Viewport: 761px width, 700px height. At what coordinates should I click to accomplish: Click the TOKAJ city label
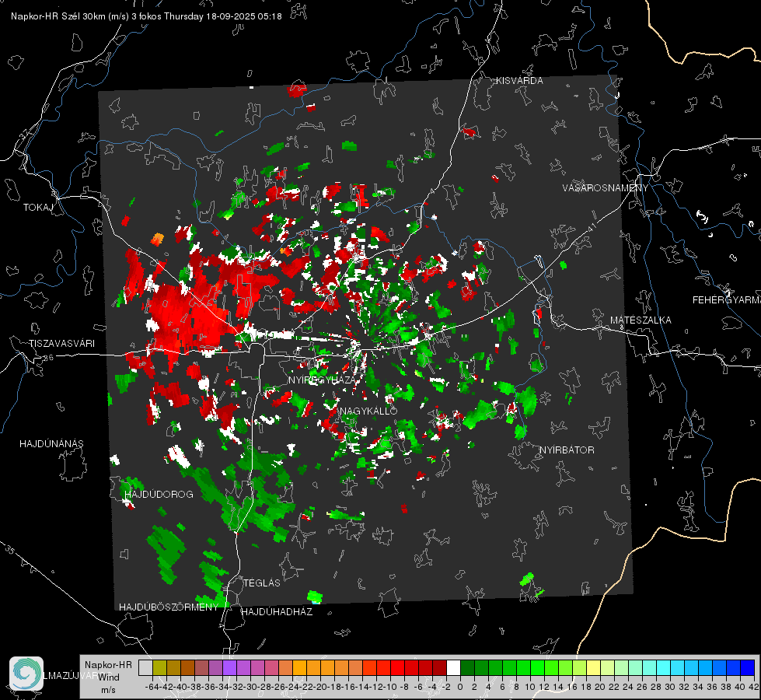pyautogui.click(x=38, y=208)
